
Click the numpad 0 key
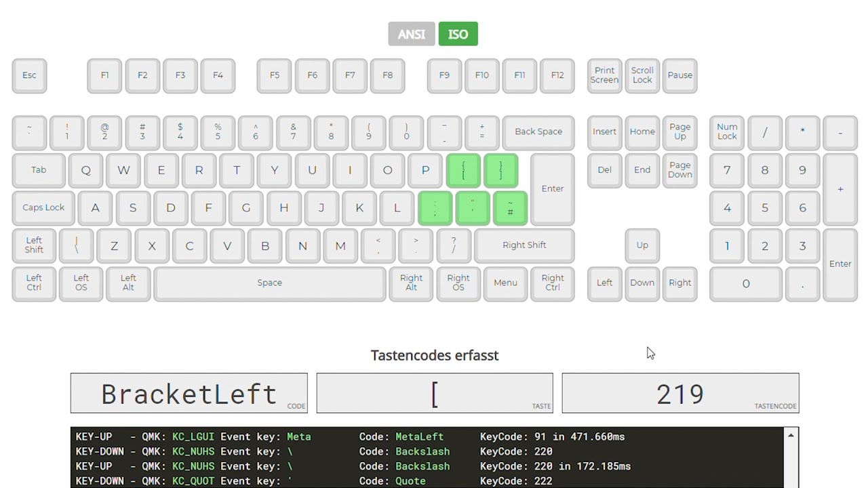[746, 283]
